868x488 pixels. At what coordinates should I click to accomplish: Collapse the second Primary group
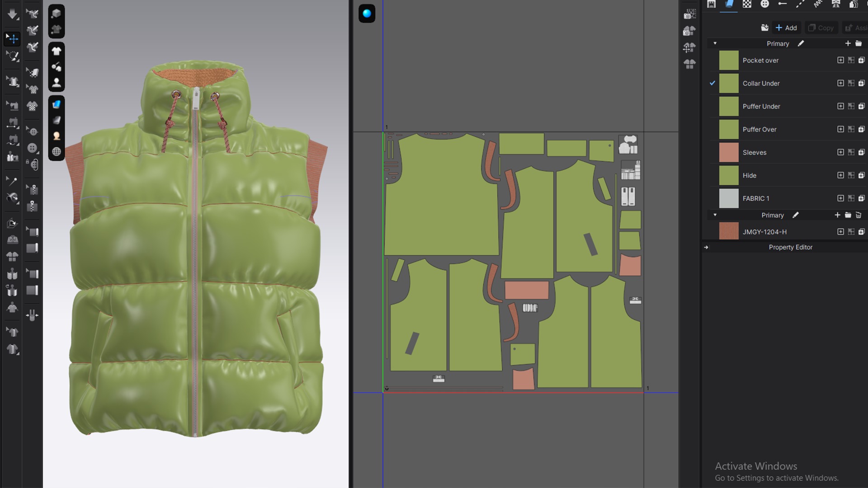coord(715,215)
